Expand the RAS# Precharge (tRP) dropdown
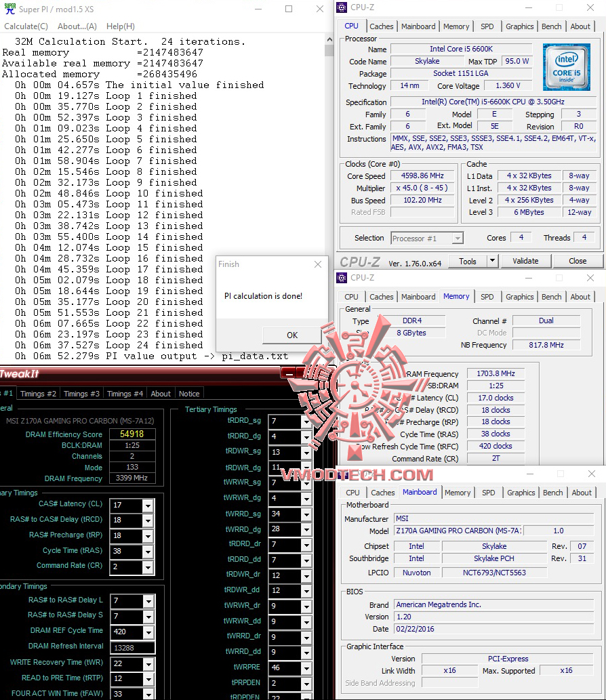The height and width of the screenshot is (700, 606). point(148,536)
